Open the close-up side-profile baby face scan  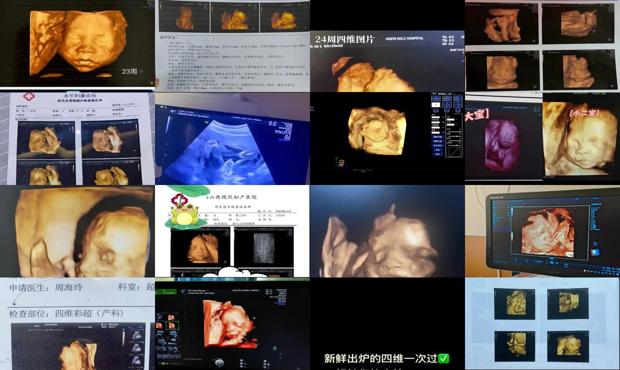[x=77, y=231]
